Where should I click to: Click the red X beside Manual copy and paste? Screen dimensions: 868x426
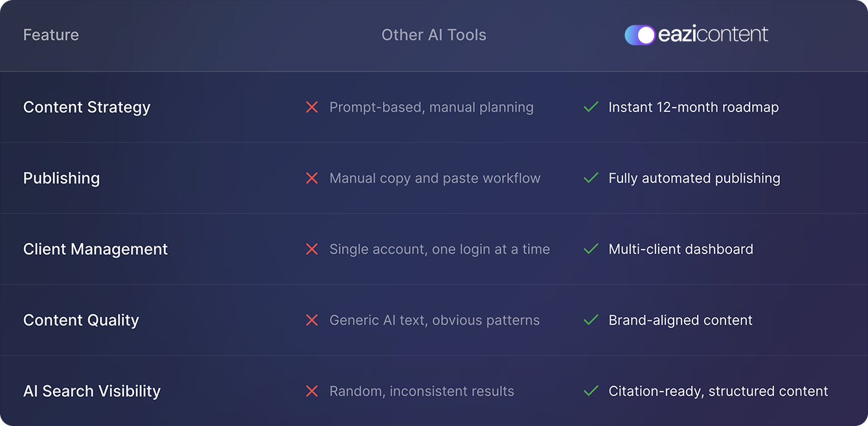click(312, 178)
